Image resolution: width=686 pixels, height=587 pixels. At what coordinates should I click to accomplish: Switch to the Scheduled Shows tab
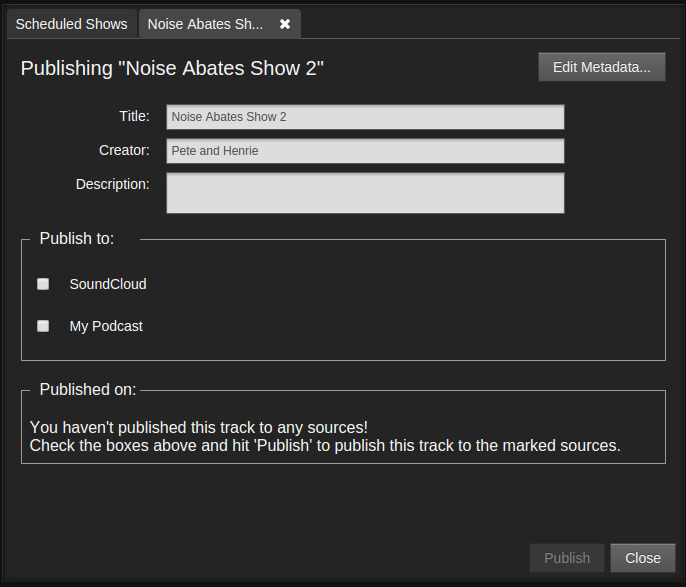click(71, 24)
